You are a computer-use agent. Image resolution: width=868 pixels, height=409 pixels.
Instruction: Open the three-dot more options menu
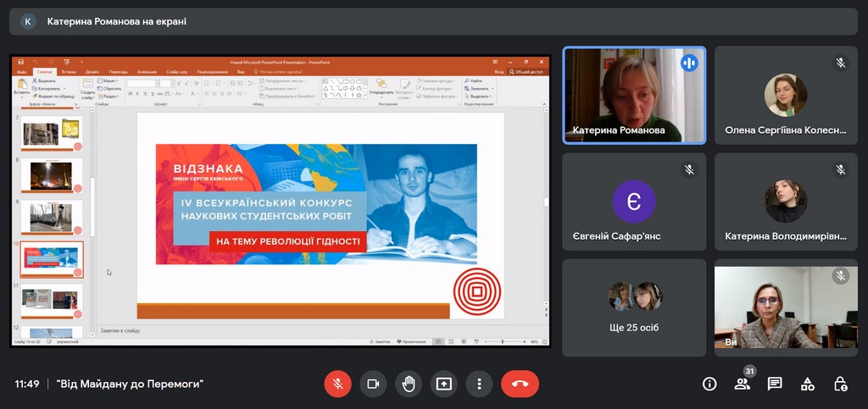pos(479,384)
